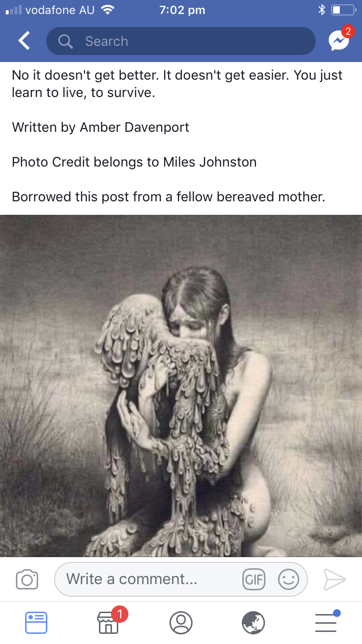Open the Marketplace tab with one notification
Image resolution: width=362 pixels, height=644 pixels.
pos(109,621)
